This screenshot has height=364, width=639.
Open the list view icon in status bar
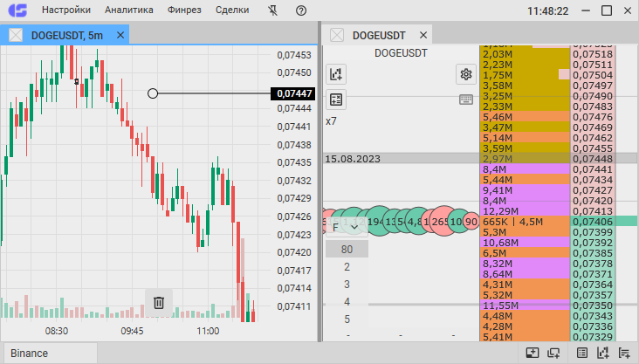pyautogui.click(x=582, y=353)
